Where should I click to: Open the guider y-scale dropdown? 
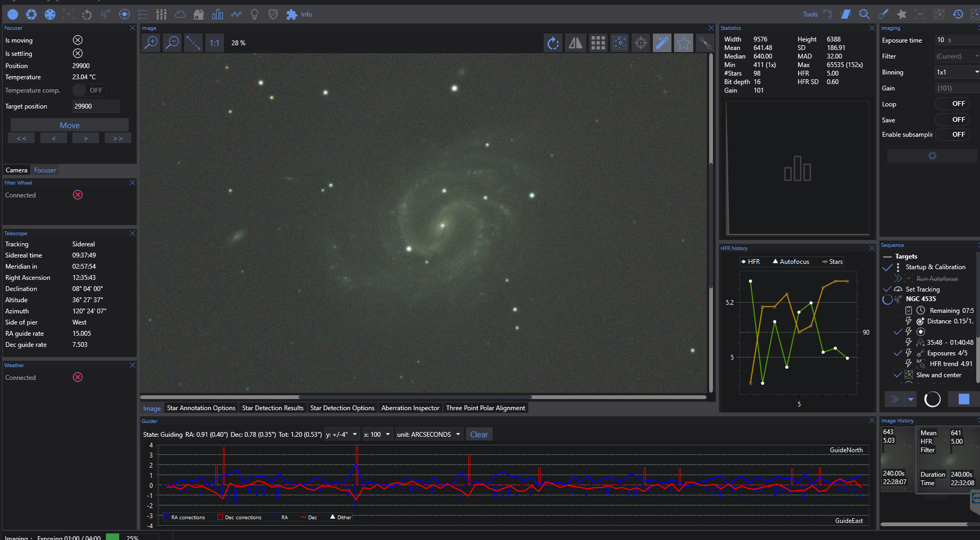point(342,435)
